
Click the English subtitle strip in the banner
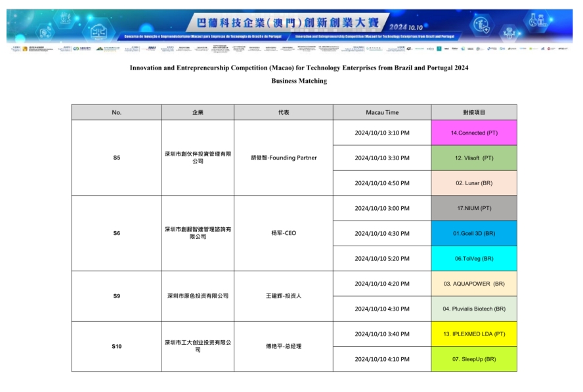click(x=375, y=37)
